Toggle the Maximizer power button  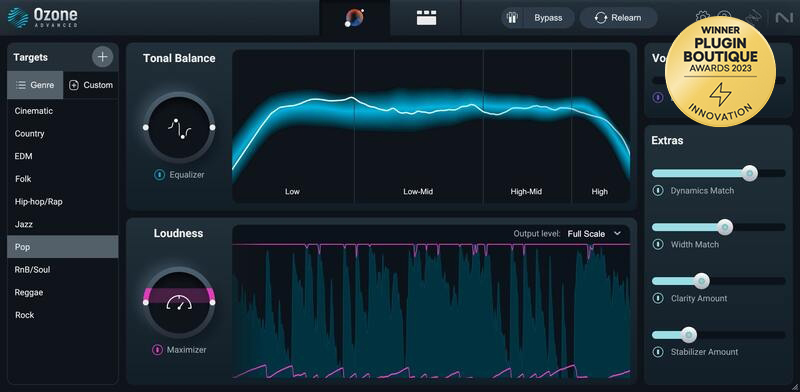click(157, 350)
